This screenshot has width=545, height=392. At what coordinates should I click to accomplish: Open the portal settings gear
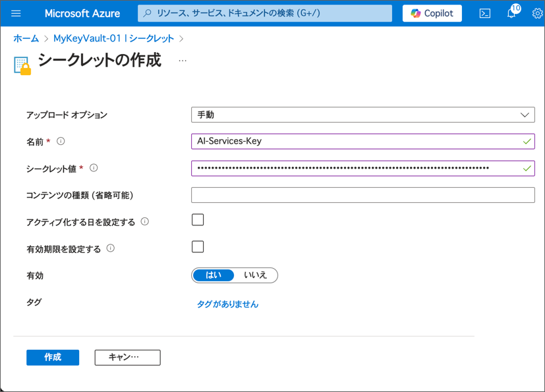[x=537, y=13]
